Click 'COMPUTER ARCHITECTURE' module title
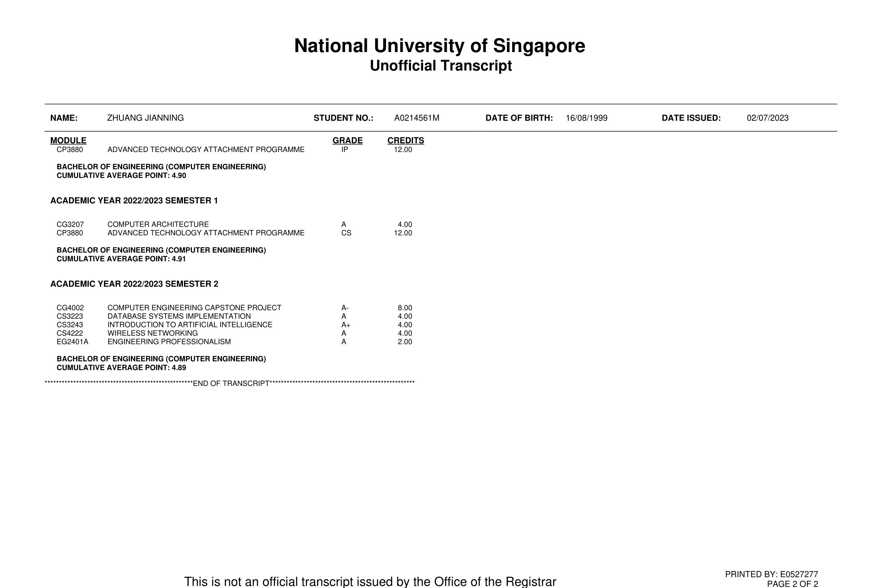Image resolution: width=882 pixels, height=588 pixels. [x=158, y=224]
